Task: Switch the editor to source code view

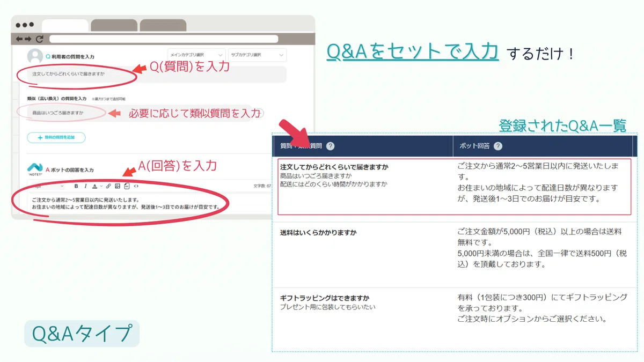Action: [136, 186]
